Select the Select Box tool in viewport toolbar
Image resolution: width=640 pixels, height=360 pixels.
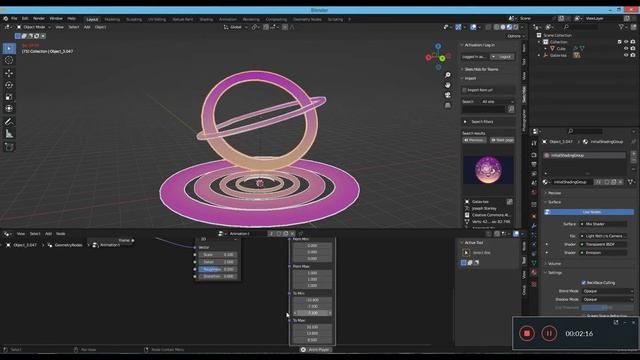[9, 48]
